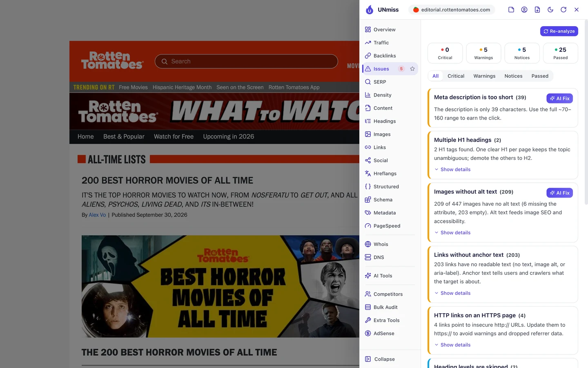Toggle dark mode moon icon

[x=550, y=10]
